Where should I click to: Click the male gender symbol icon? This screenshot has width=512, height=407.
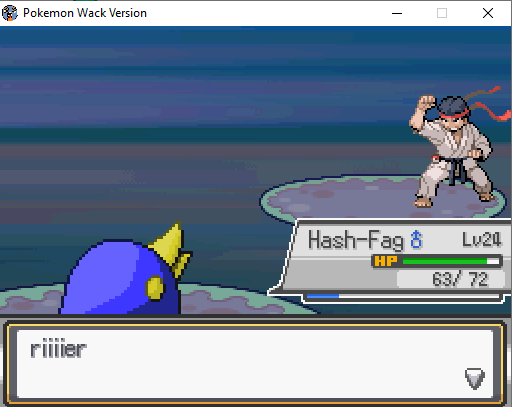point(416,239)
